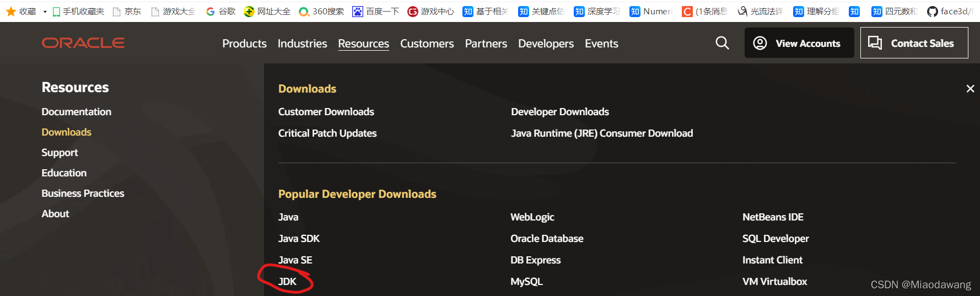Click the MySQL download link
Image resolution: width=980 pixels, height=296 pixels.
pyautogui.click(x=526, y=282)
